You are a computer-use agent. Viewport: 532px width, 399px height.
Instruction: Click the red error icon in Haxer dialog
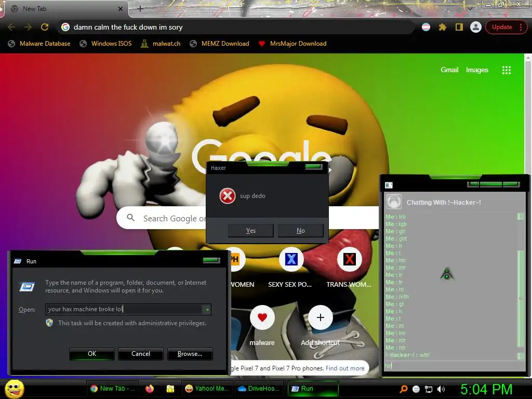click(228, 196)
